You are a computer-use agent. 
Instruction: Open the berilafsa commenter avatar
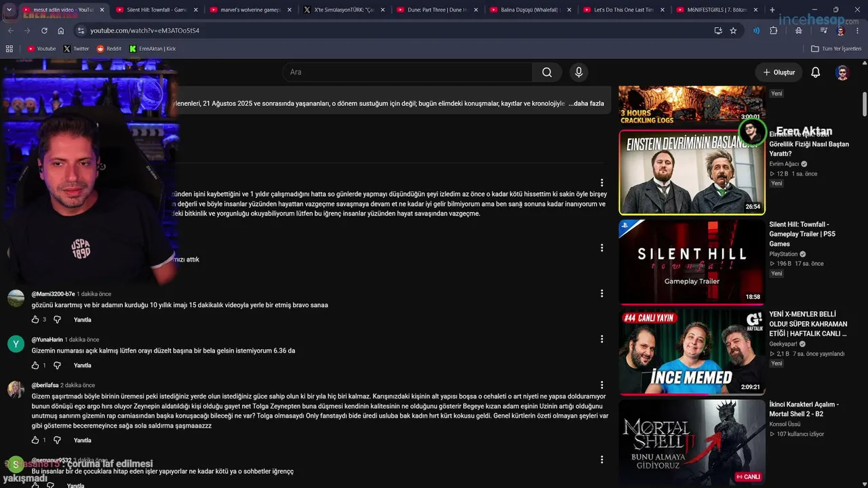click(16, 390)
